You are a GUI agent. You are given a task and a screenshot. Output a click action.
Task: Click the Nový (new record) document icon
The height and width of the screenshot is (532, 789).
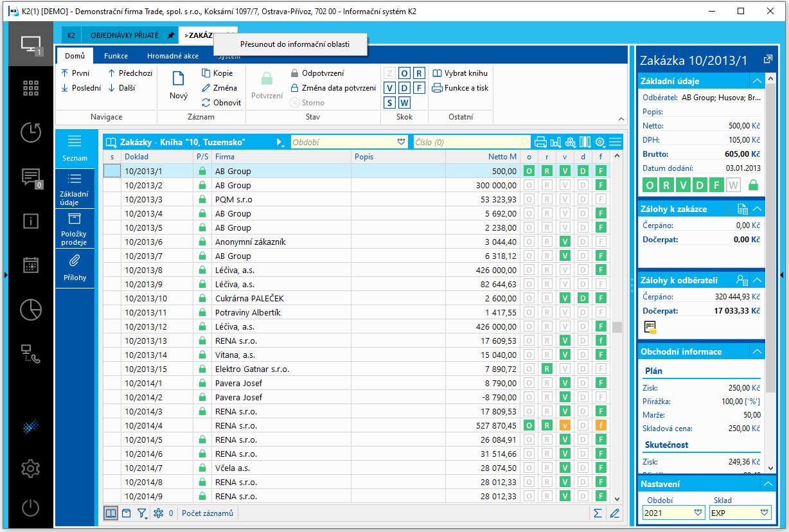(178, 79)
